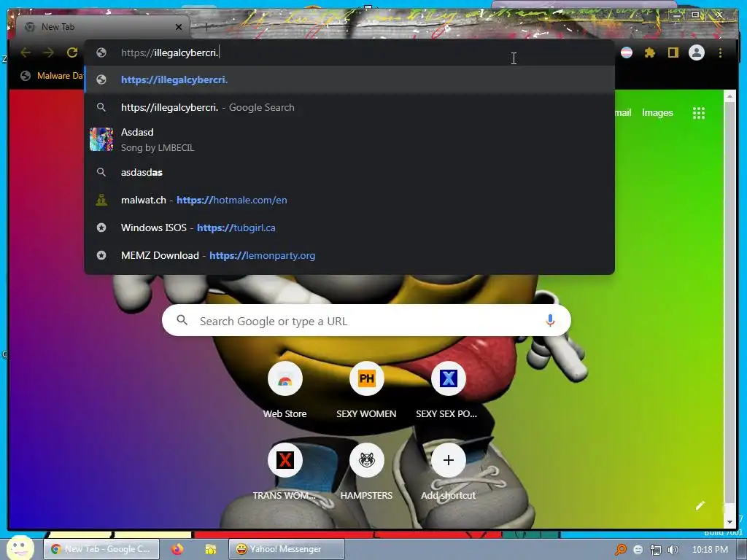Screen dimensions: 747x560
Task: Click the page scrollbar up arrow
Action: click(729, 96)
